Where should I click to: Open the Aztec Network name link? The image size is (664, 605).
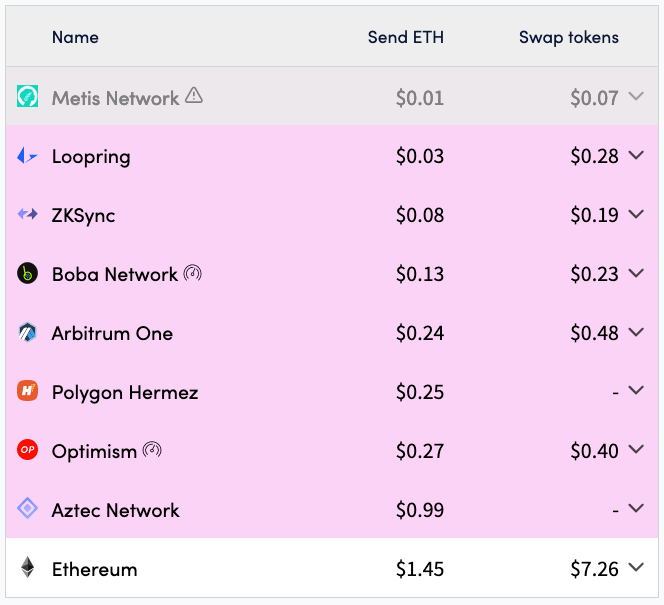[116, 510]
